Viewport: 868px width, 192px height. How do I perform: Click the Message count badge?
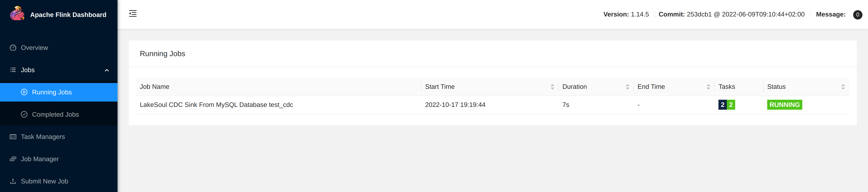pyautogui.click(x=858, y=14)
